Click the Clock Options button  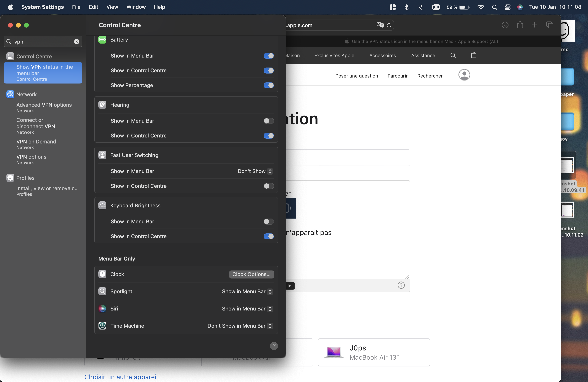251,274
